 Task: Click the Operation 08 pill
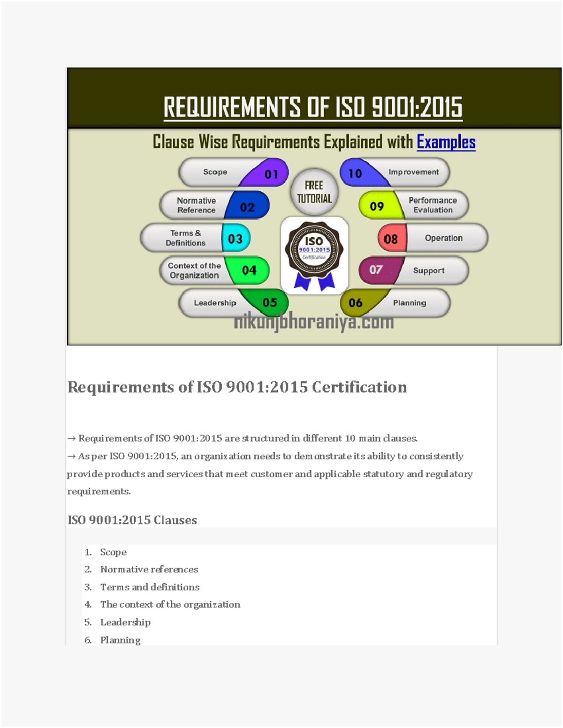tap(433, 238)
